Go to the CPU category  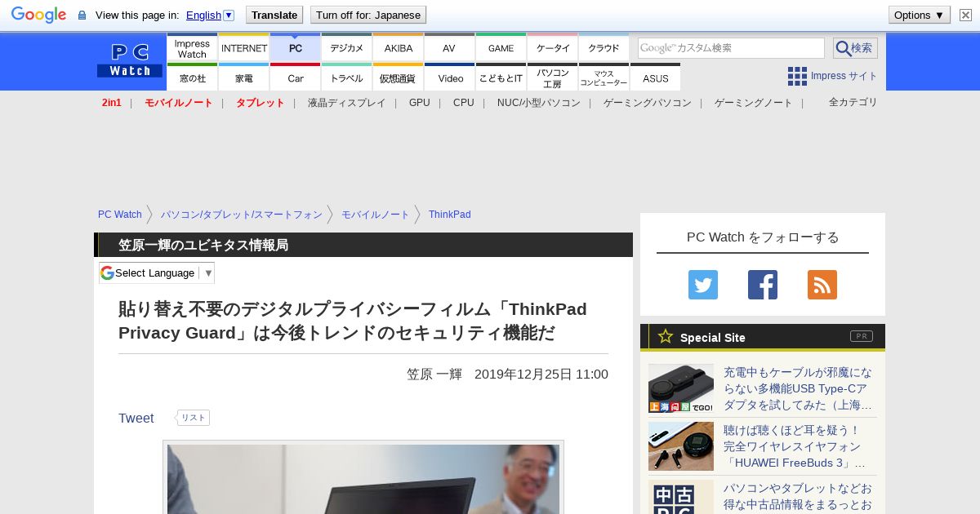click(464, 103)
